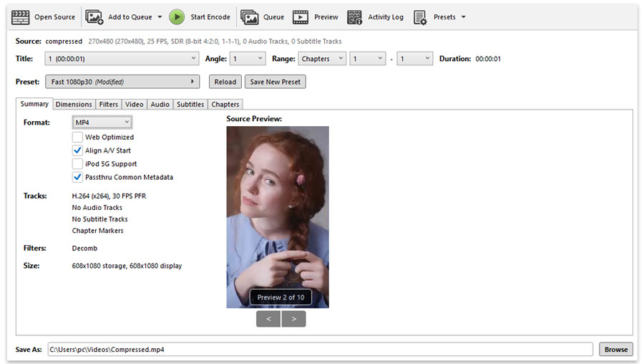Click the source preview thumbnail
This screenshot has height=364, width=644.
click(x=278, y=217)
